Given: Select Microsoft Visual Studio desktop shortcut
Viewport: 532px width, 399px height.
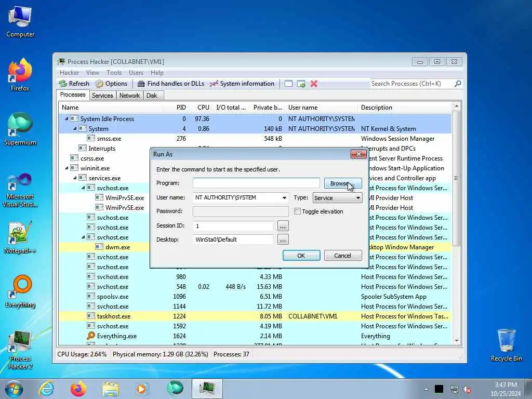Looking at the screenshot, I should 20,190.
